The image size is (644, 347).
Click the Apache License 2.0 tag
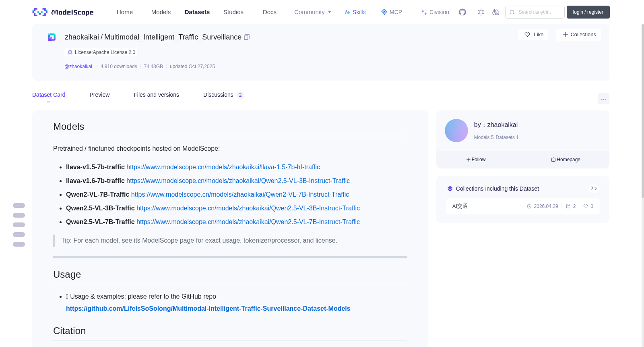coord(101,52)
